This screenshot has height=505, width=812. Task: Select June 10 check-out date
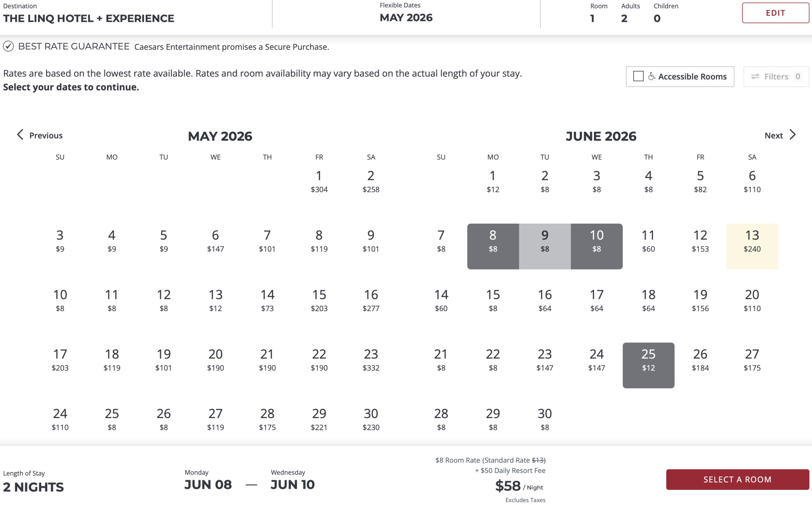(x=596, y=246)
